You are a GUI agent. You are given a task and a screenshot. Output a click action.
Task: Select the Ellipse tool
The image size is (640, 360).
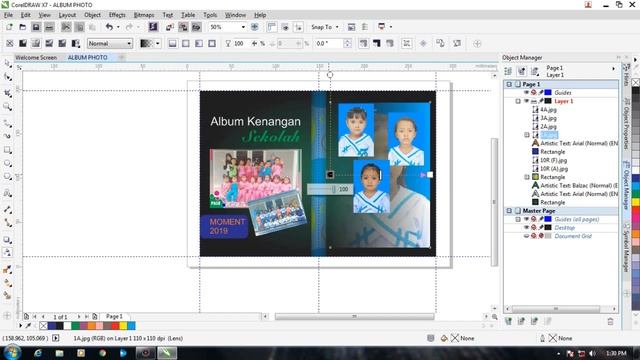point(7,163)
